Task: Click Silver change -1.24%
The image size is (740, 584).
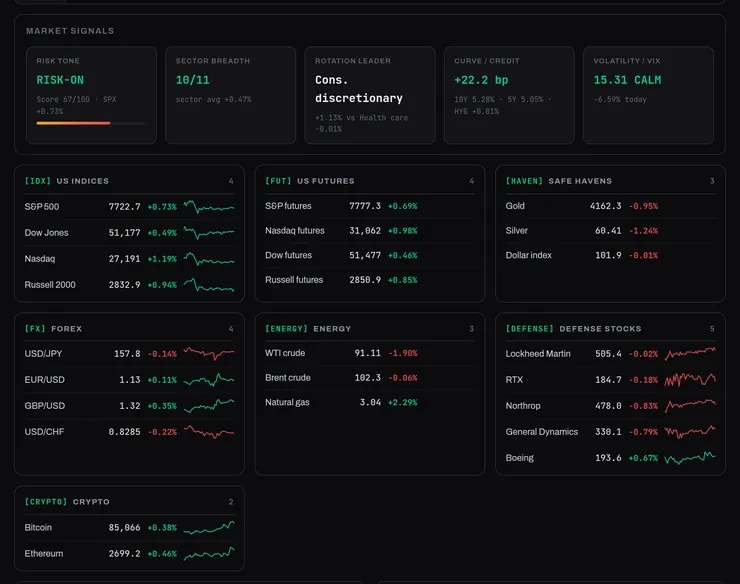Action: tap(643, 231)
